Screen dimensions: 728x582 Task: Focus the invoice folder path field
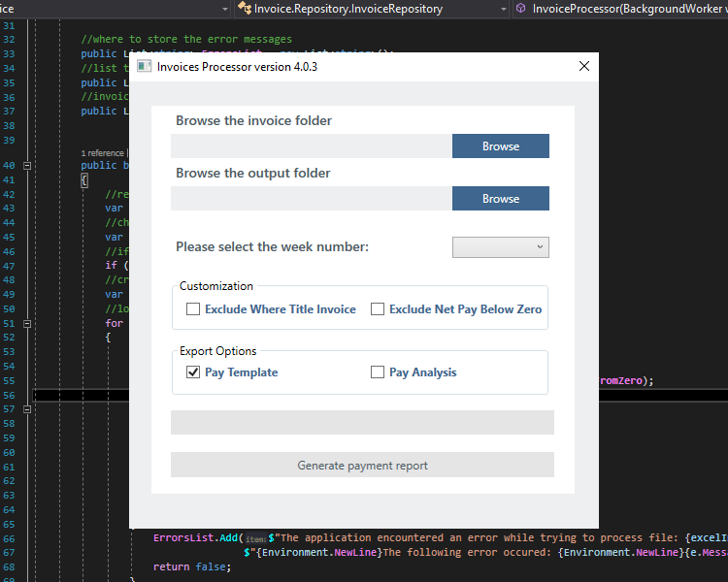click(311, 146)
